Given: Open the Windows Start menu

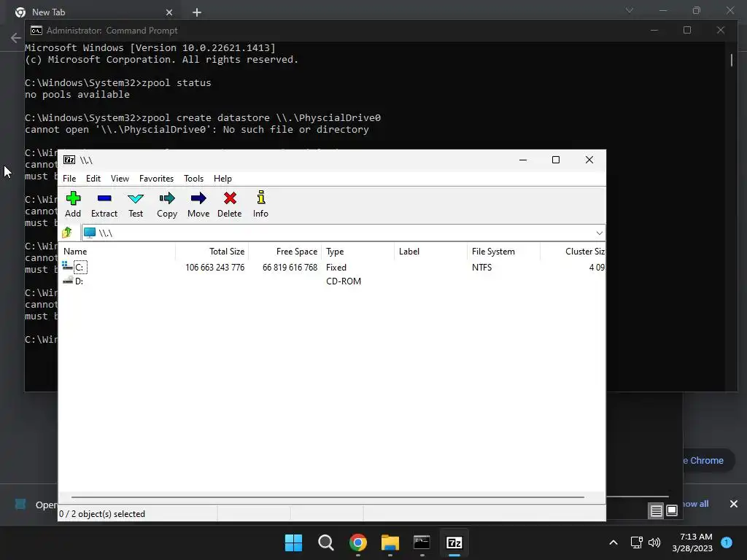Looking at the screenshot, I should (293, 542).
